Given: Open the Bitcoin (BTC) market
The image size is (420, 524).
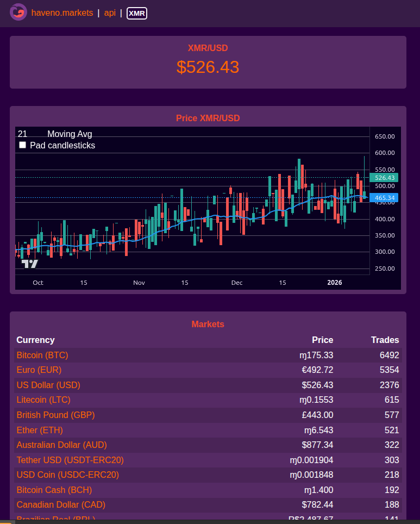Looking at the screenshot, I should pyautogui.click(x=42, y=355).
